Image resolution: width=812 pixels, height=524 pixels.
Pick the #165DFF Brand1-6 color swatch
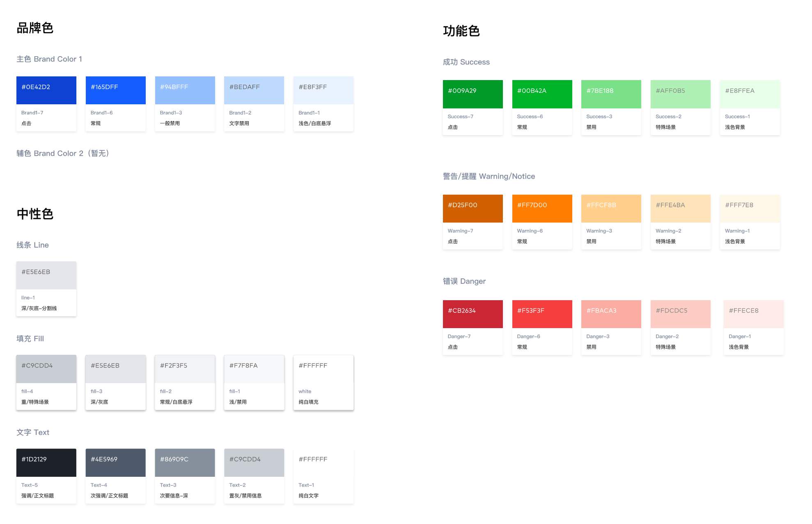tap(116, 90)
